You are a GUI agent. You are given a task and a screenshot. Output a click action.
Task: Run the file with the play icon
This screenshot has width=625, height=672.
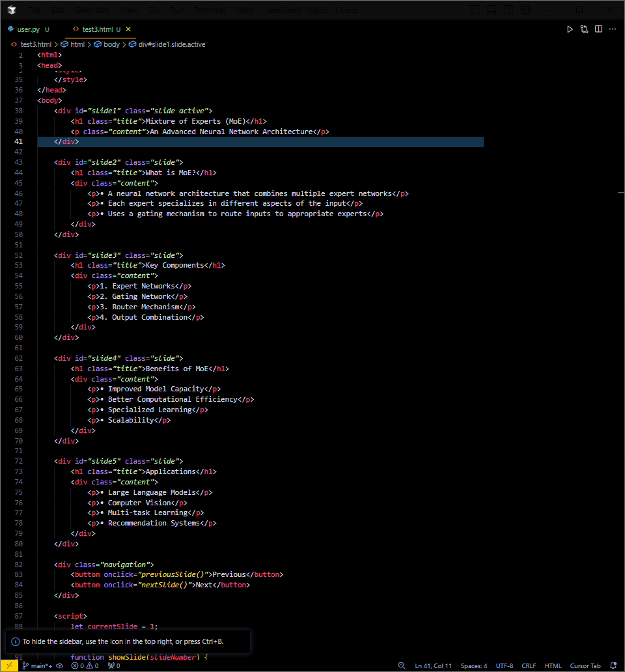pos(570,29)
